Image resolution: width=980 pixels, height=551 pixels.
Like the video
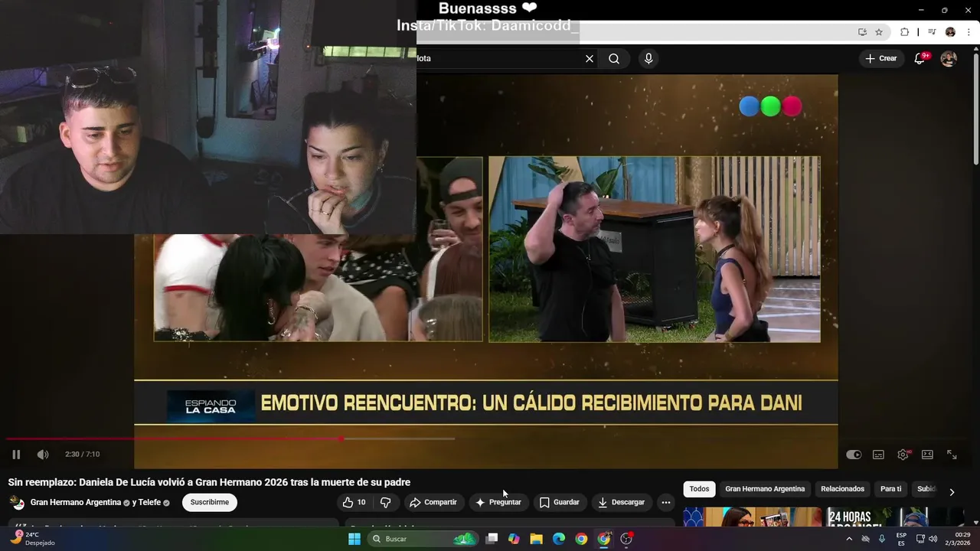point(354,502)
